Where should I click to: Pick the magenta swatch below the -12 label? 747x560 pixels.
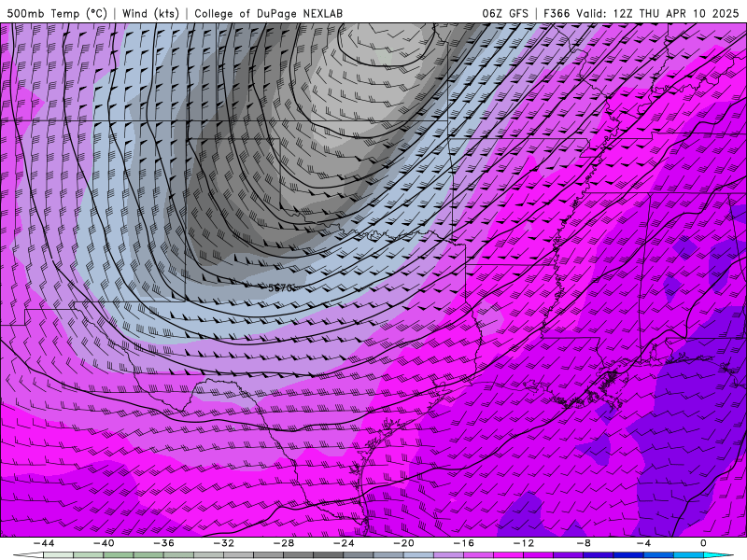click(x=509, y=555)
